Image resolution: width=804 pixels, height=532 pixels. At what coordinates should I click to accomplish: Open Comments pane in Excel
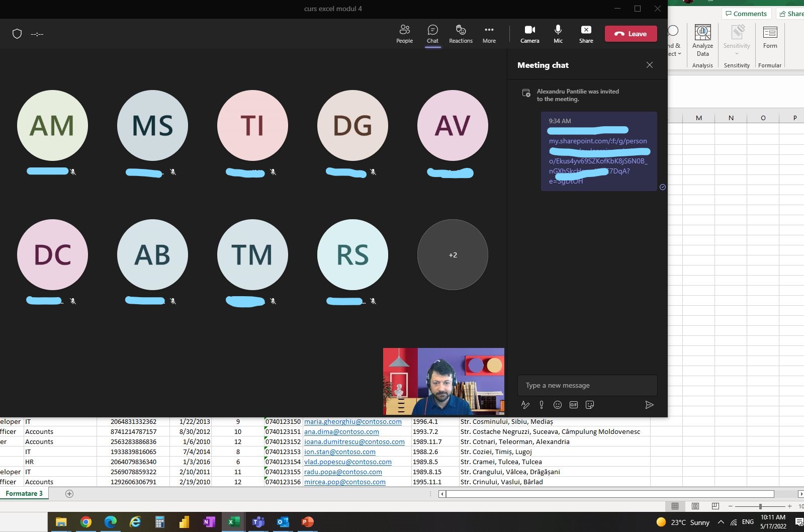pos(746,14)
